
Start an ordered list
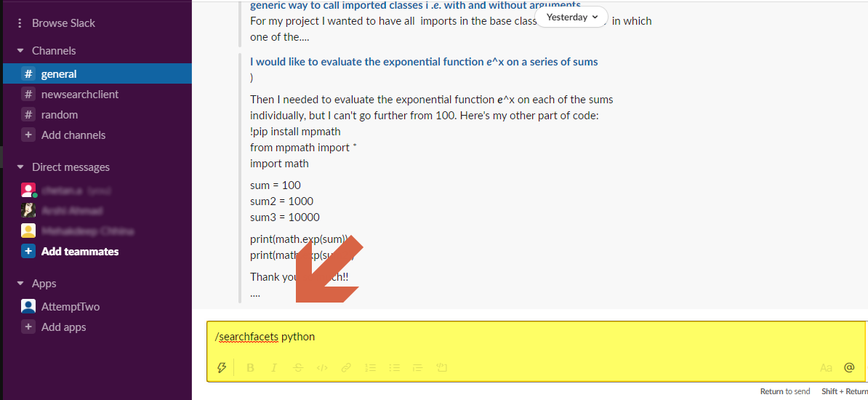coord(370,368)
